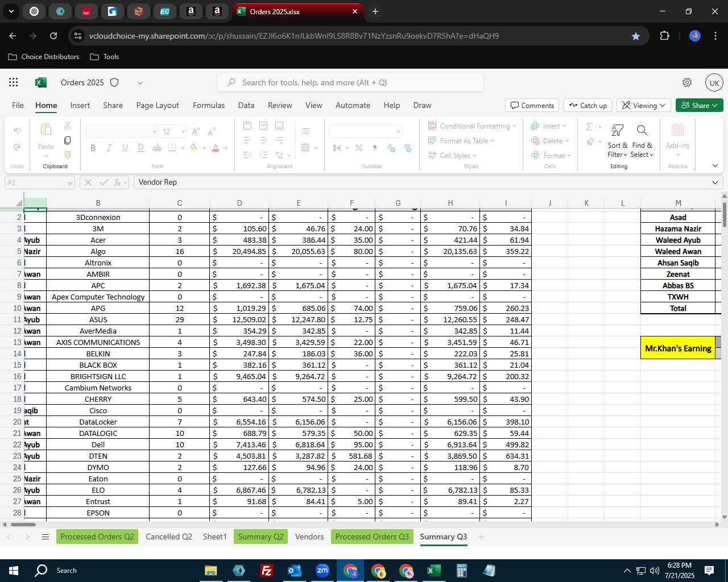This screenshot has height=582, width=728.
Task: Click the Cut scissors icon
Action: pos(68,126)
